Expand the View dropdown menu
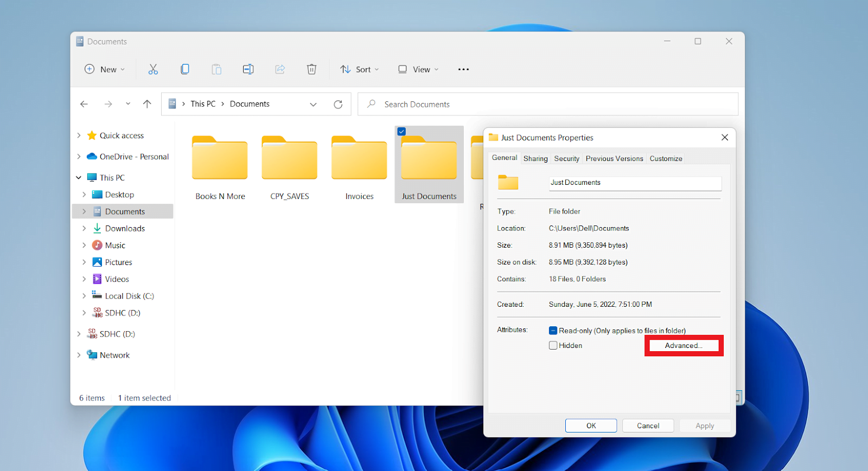The image size is (868, 471). pos(418,69)
